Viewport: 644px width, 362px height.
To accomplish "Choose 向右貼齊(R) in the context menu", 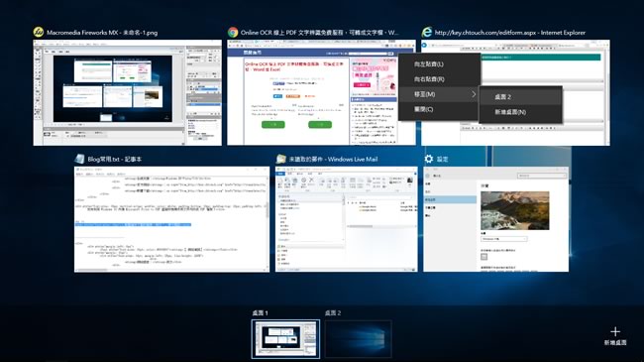I will (x=439, y=79).
